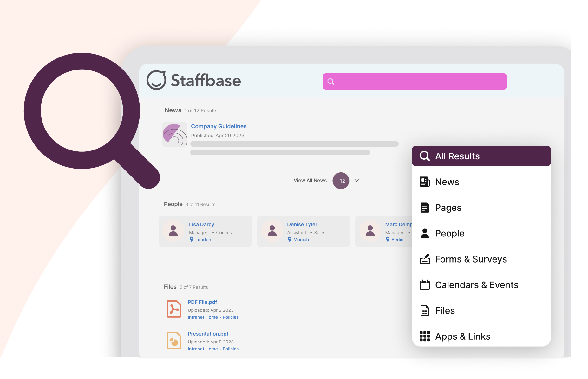Click Policies breadcrumb under PDF File.pdf
This screenshot has height=379, width=588.
pos(231,317)
